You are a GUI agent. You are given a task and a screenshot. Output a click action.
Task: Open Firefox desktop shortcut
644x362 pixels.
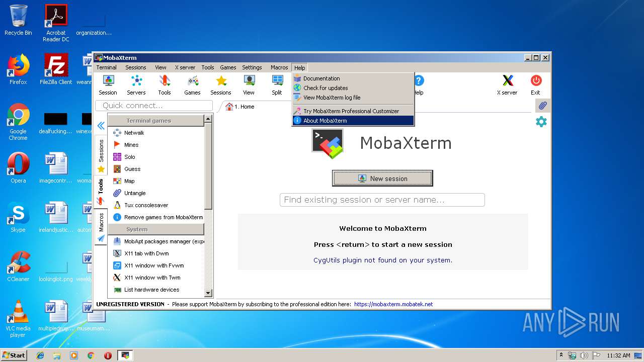click(x=18, y=69)
